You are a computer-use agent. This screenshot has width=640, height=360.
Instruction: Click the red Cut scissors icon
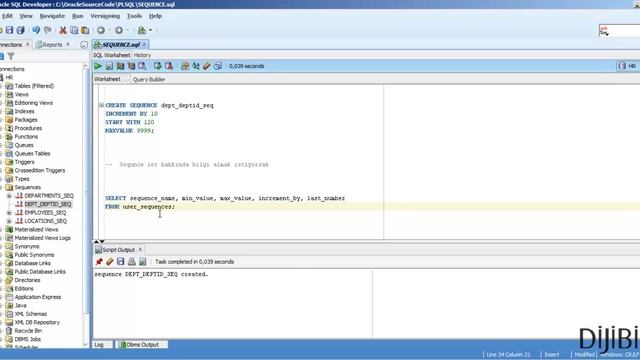63,30
